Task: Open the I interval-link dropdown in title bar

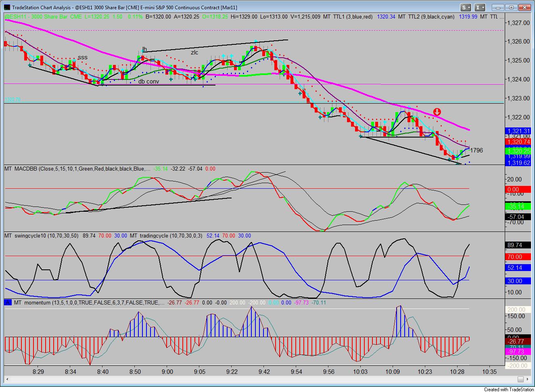Action: (479, 7)
